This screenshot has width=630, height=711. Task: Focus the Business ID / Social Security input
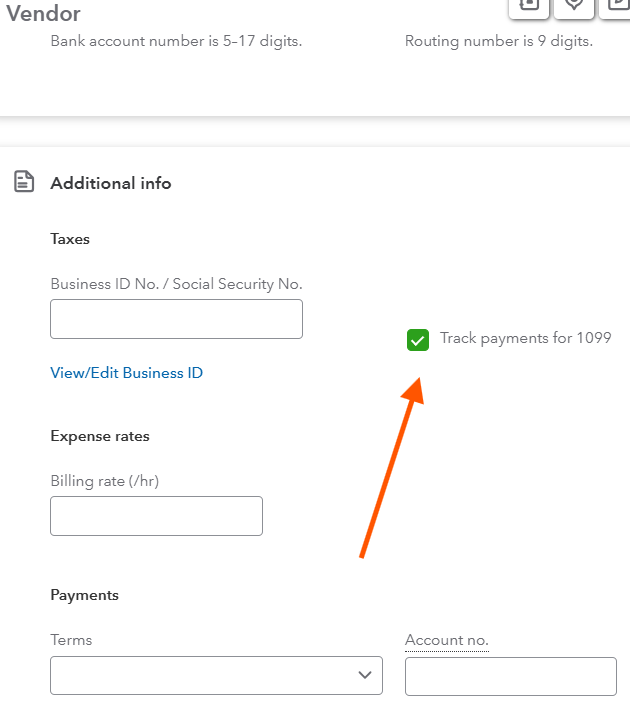point(176,319)
